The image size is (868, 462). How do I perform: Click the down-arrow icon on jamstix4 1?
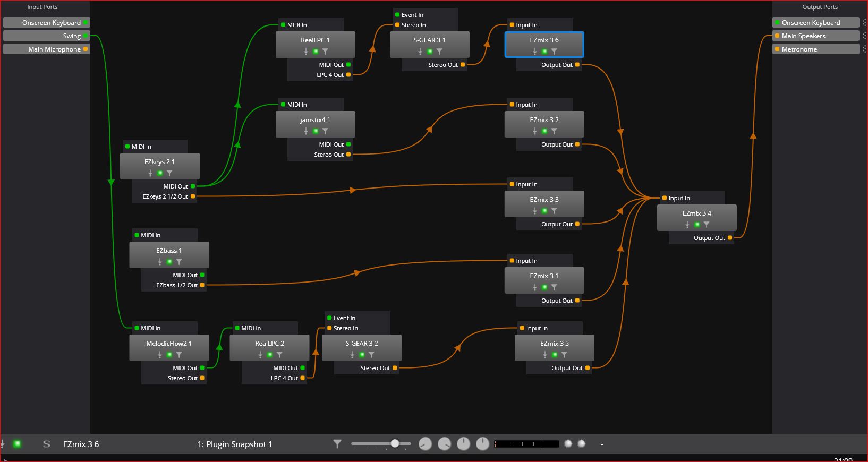[x=306, y=131]
